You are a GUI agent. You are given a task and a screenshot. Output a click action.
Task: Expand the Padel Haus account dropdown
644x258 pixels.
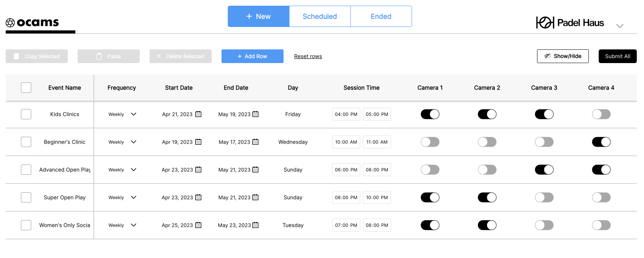coord(620,26)
